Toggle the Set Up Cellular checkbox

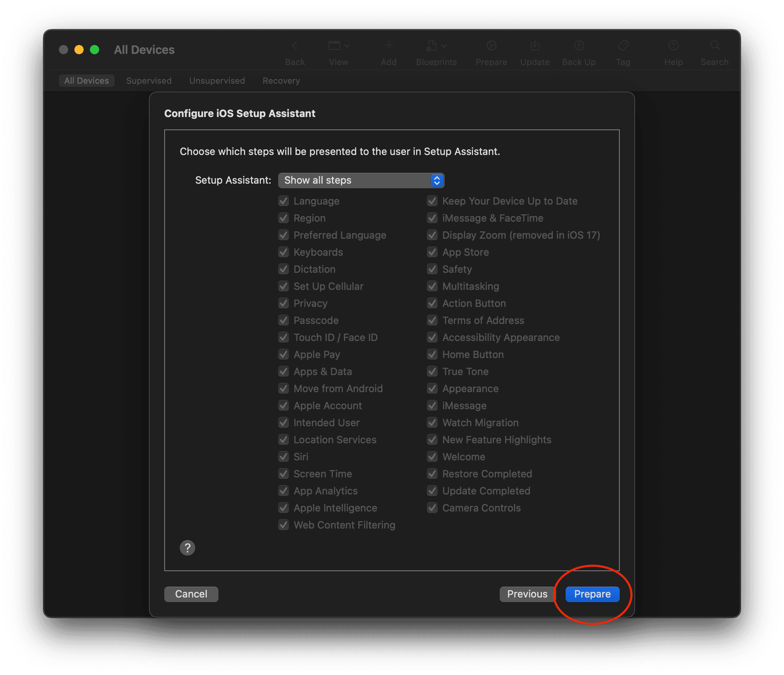click(284, 286)
